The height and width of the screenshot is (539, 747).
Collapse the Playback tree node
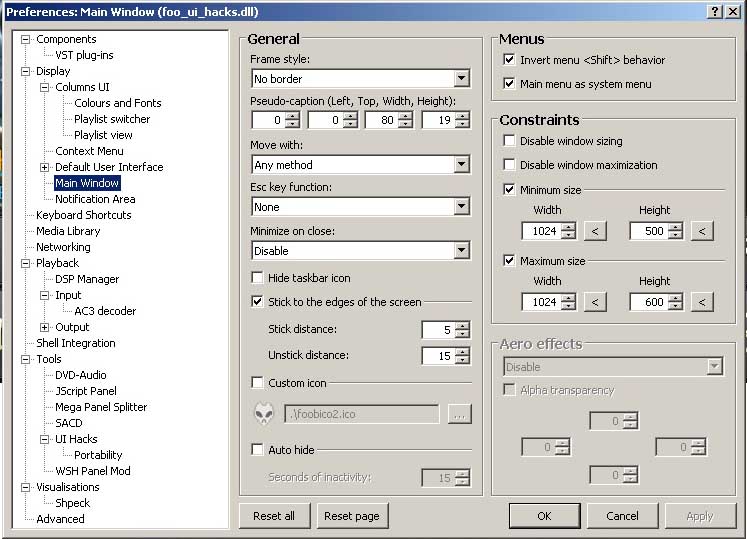(25, 263)
